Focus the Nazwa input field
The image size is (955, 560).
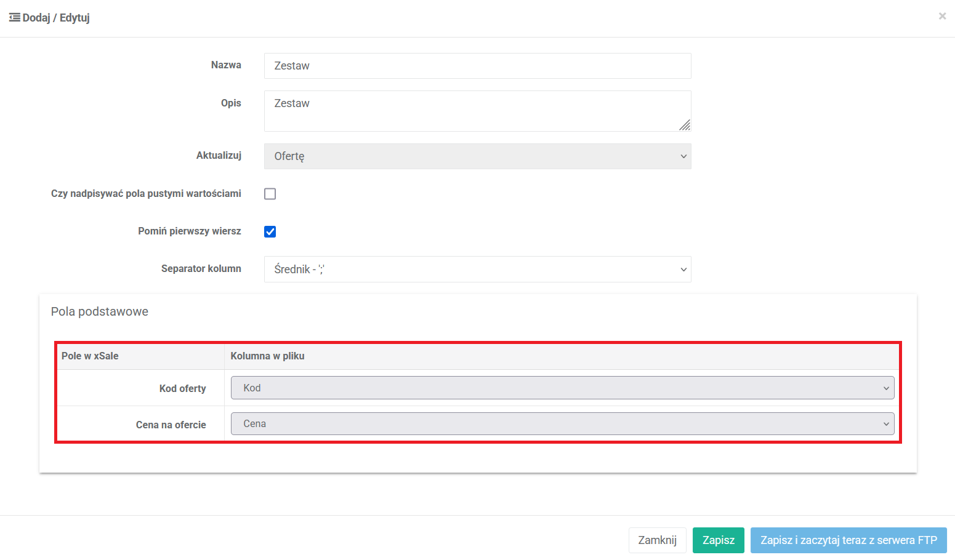tap(477, 66)
